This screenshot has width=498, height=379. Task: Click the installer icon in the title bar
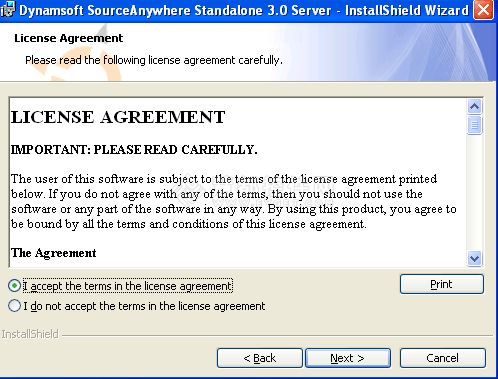coord(7,9)
